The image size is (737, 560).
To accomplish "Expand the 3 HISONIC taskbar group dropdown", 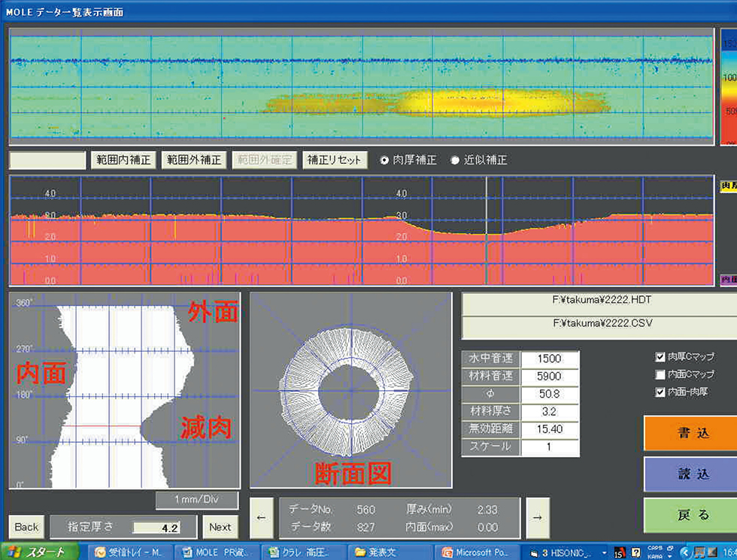I will pyautogui.click(x=603, y=552).
